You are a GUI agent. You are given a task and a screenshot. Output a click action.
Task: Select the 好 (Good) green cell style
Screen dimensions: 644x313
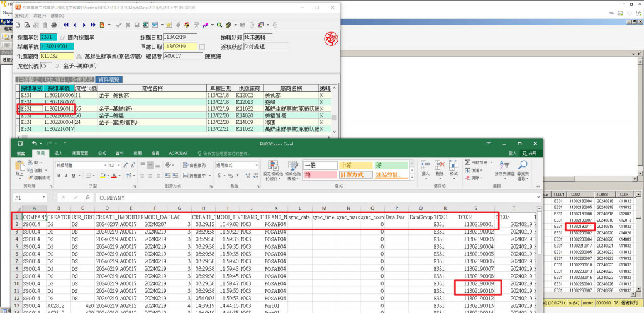[391, 165]
